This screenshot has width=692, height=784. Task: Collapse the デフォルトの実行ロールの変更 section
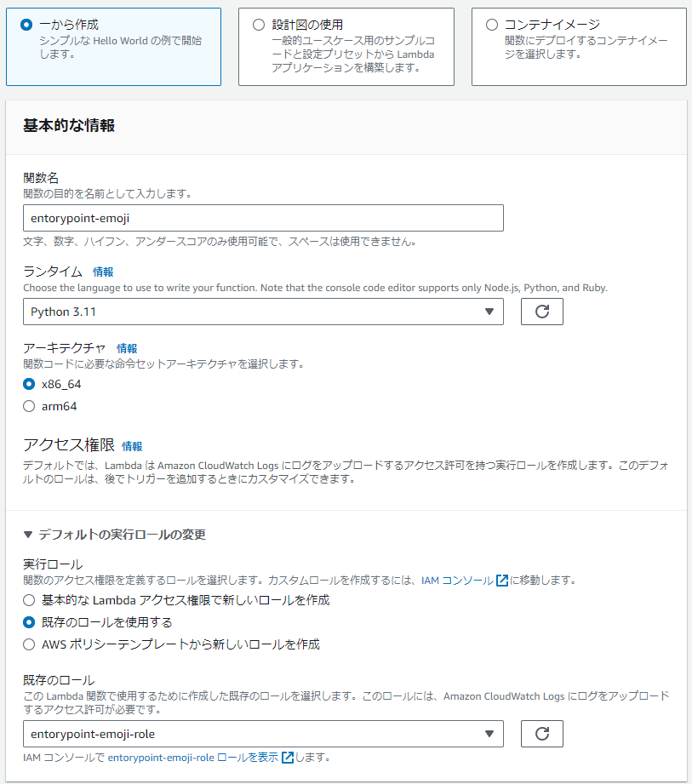(115, 535)
